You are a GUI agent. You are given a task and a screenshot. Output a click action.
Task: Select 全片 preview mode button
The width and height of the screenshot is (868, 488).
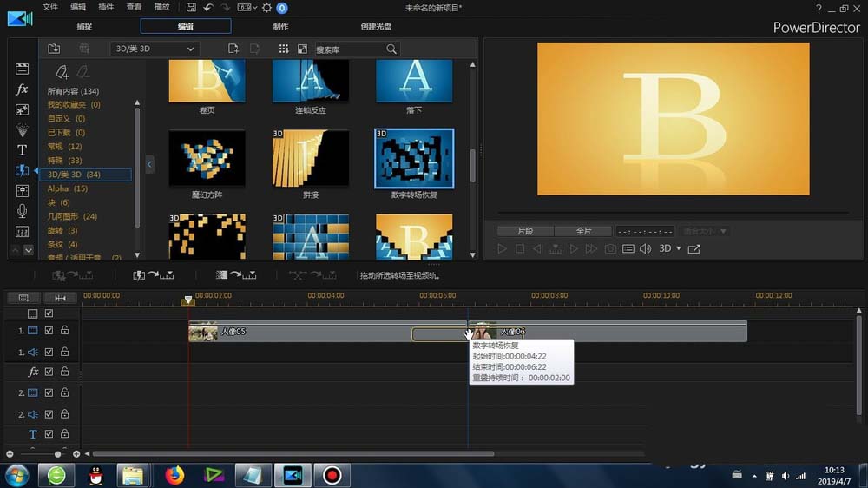click(x=583, y=231)
